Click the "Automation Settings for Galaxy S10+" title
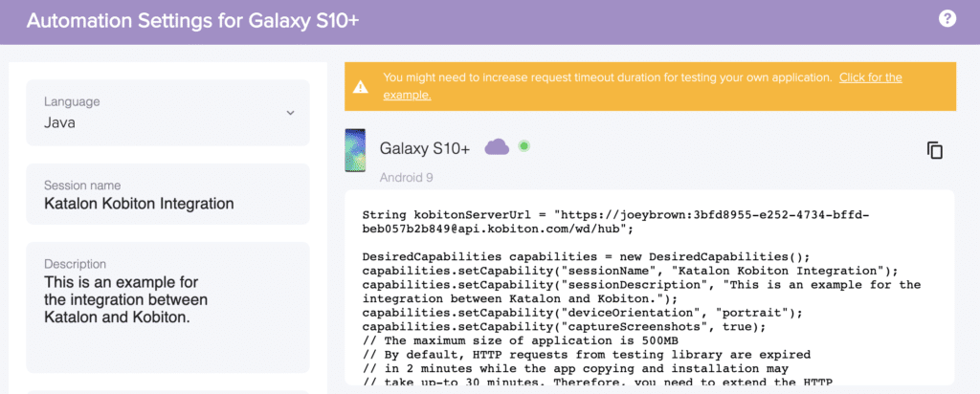This screenshot has height=394, width=980. point(194,20)
